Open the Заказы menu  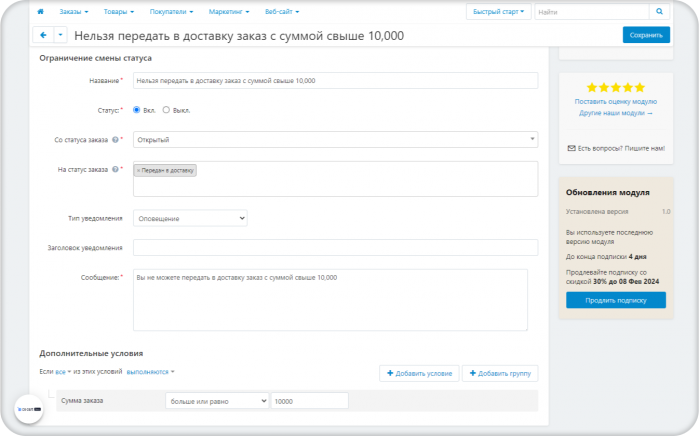74,12
